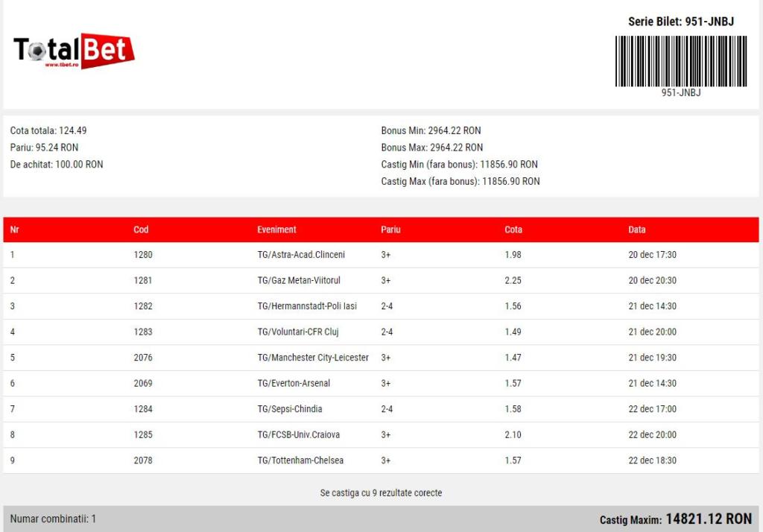Click odds value '1.56'
Image resolution: width=763 pixels, height=532 pixels.
coord(513,306)
